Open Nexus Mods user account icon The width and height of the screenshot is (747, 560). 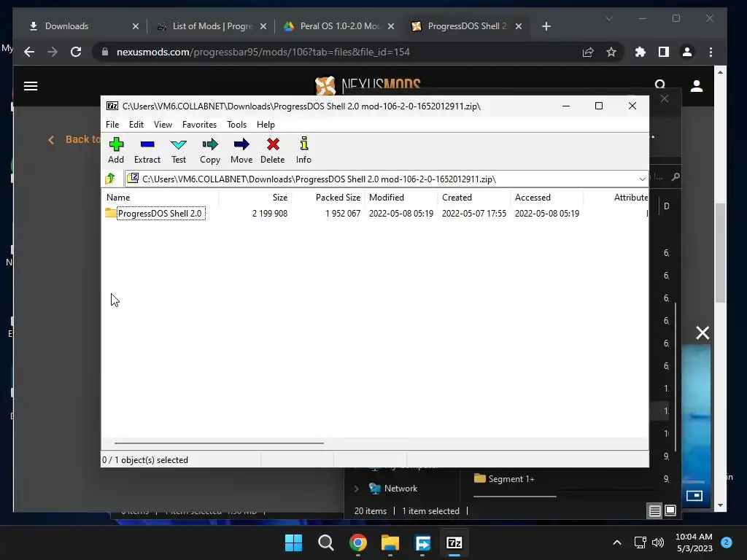[x=697, y=86]
